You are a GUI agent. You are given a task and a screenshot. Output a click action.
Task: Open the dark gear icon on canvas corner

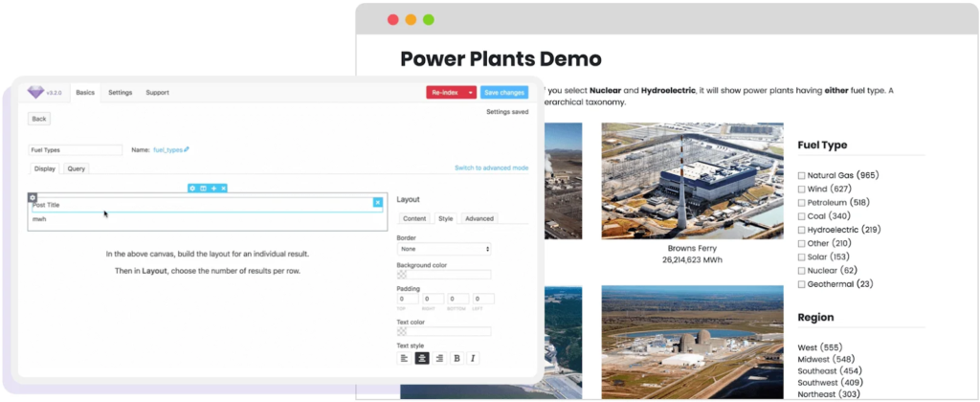(33, 197)
